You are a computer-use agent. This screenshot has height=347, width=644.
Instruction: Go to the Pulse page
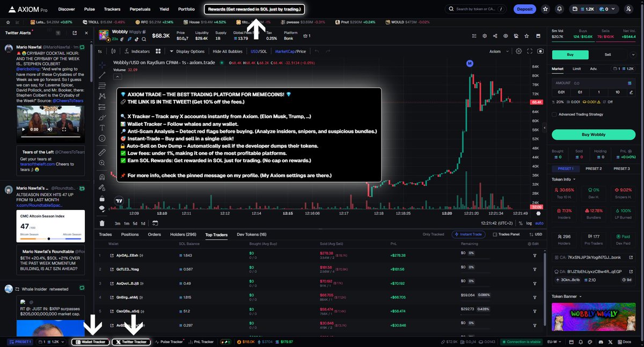point(90,9)
